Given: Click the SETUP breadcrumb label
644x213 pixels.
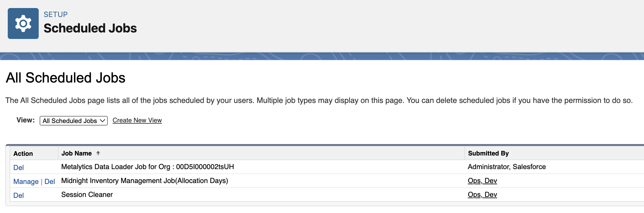Looking at the screenshot, I should [56, 15].
